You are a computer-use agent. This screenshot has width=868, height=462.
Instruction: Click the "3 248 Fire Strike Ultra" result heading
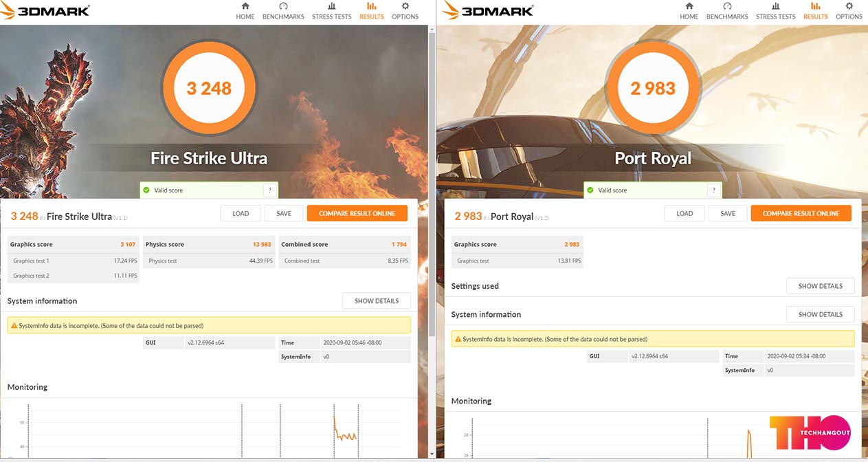69,217
